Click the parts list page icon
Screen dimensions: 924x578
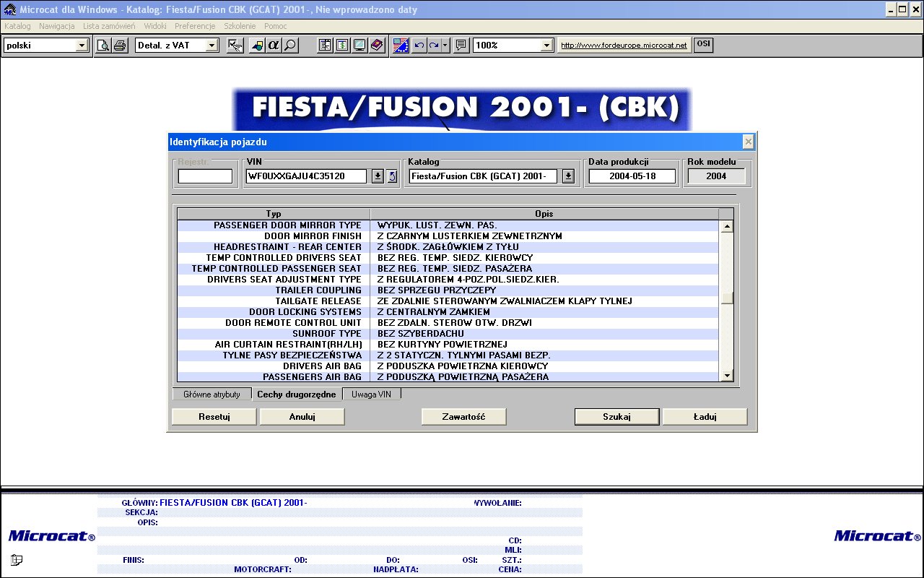point(326,45)
